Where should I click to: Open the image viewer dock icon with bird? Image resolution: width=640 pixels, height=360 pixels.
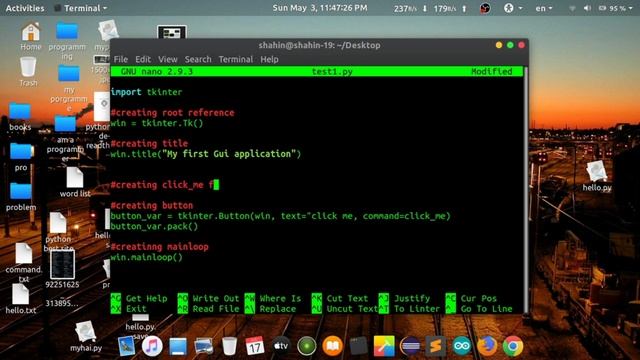[x=126, y=346]
